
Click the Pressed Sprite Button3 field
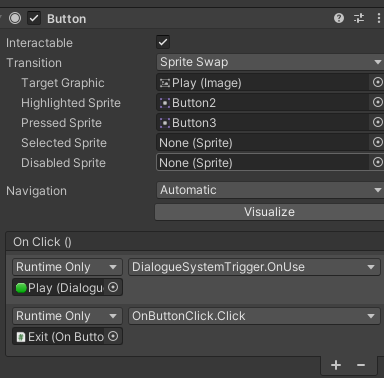click(263, 123)
